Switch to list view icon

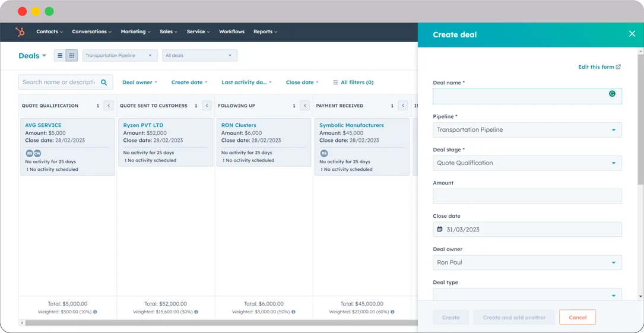click(x=60, y=55)
